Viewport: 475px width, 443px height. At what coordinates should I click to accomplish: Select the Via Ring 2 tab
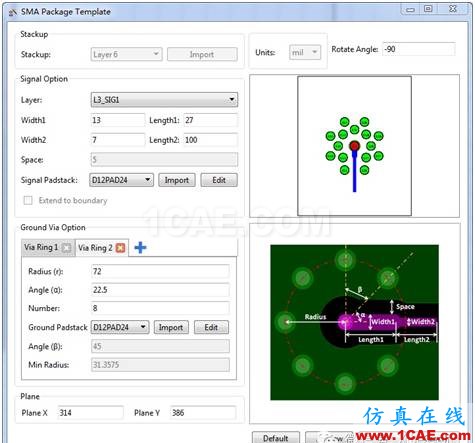[95, 248]
